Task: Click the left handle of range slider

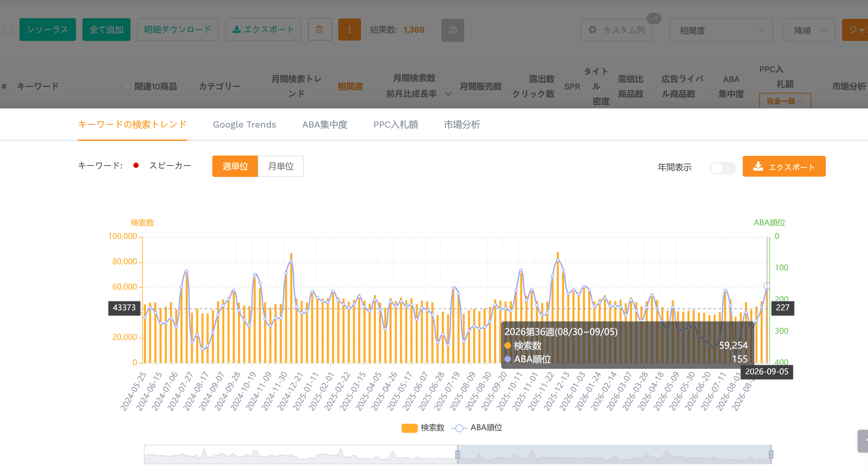Action: pyautogui.click(x=457, y=455)
